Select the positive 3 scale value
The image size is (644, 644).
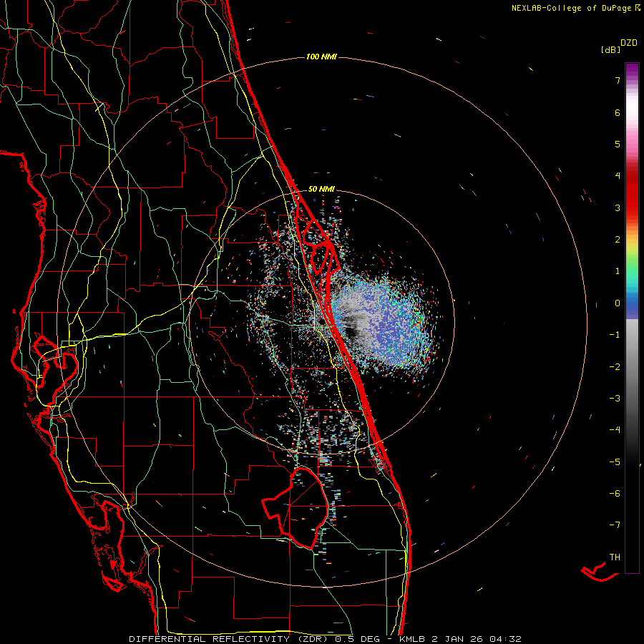point(618,208)
